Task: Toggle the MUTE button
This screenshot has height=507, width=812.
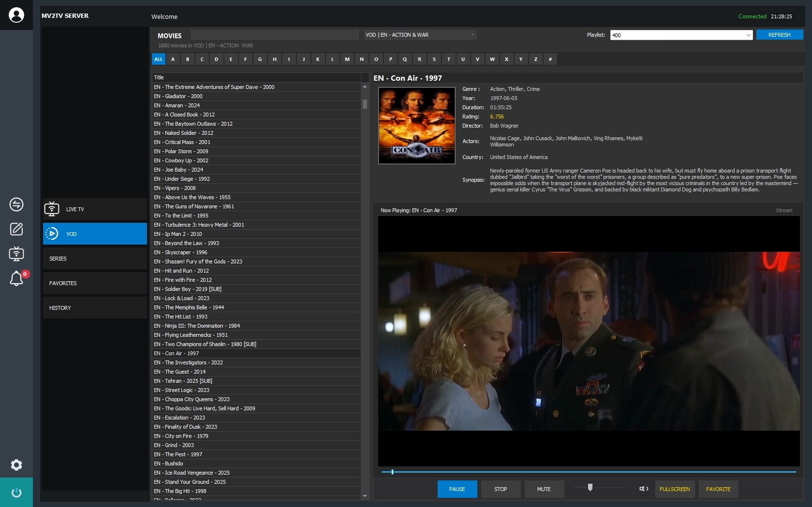Action: tap(544, 489)
